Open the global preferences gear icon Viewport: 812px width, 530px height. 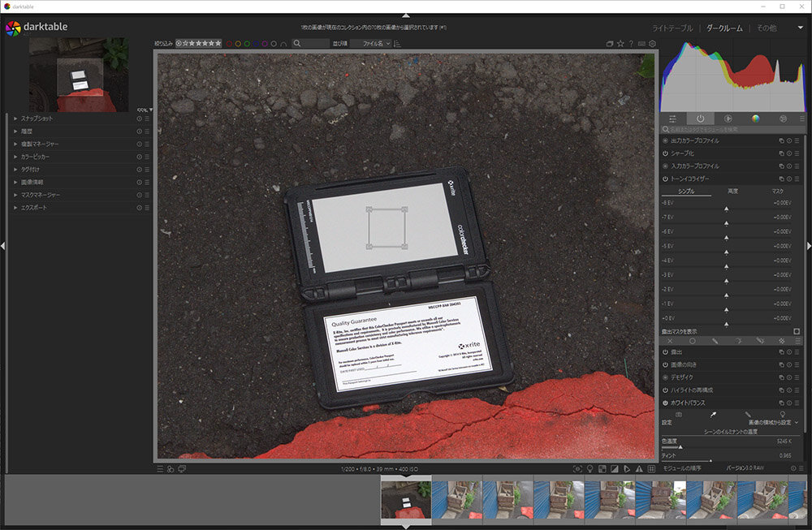tap(653, 44)
